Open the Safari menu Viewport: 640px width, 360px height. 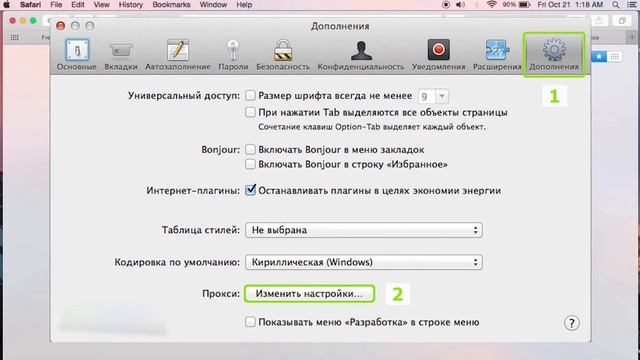click(x=30, y=5)
